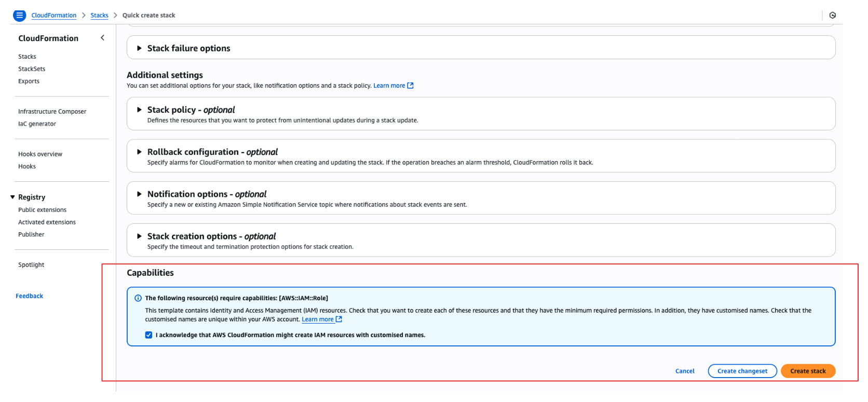Open the hamburger navigation menu icon
This screenshot has height=402, width=868.
19,16
